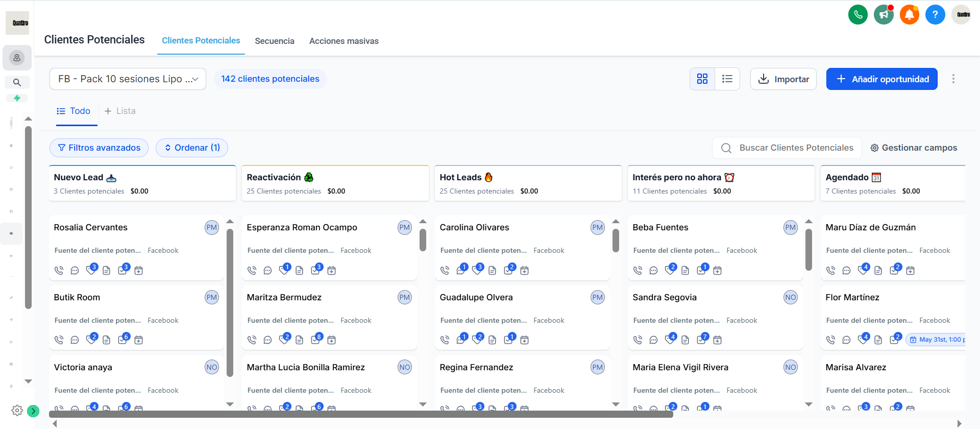Click the NO owner badge on Victoria anaya card
The image size is (980, 429).
tap(212, 367)
